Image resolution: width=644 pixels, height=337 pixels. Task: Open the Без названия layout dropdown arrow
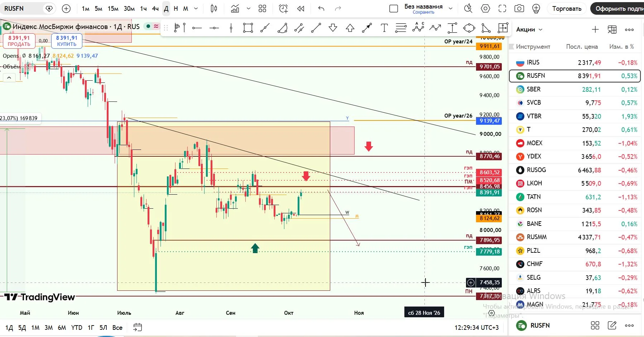coord(451,9)
